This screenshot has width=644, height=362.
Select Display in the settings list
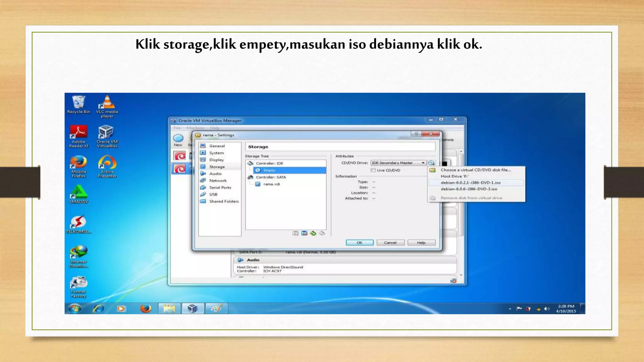pos(219,160)
